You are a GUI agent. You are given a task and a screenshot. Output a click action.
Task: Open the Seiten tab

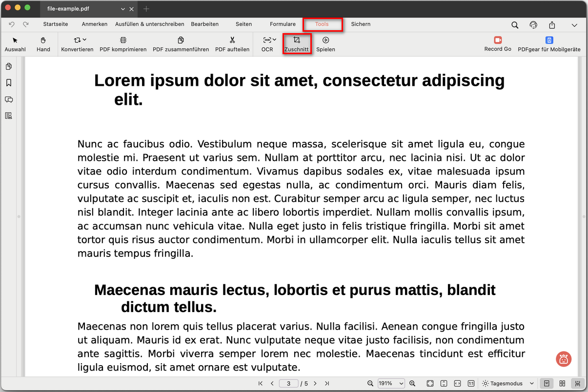tap(243, 24)
